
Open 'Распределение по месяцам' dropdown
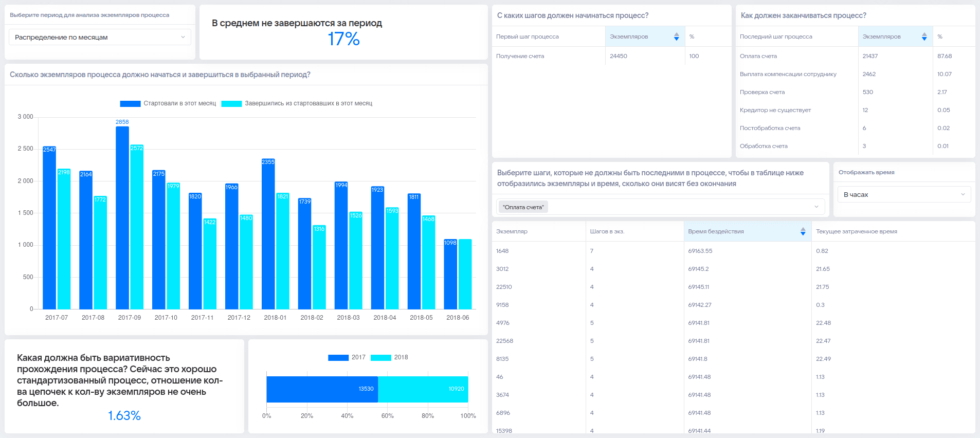pyautogui.click(x=100, y=37)
